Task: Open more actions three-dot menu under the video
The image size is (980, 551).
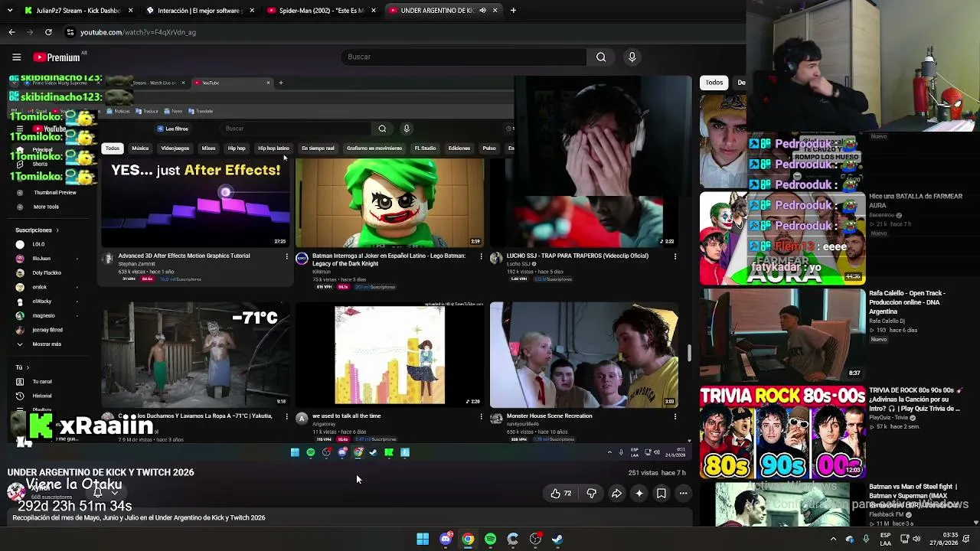Action: (683, 494)
